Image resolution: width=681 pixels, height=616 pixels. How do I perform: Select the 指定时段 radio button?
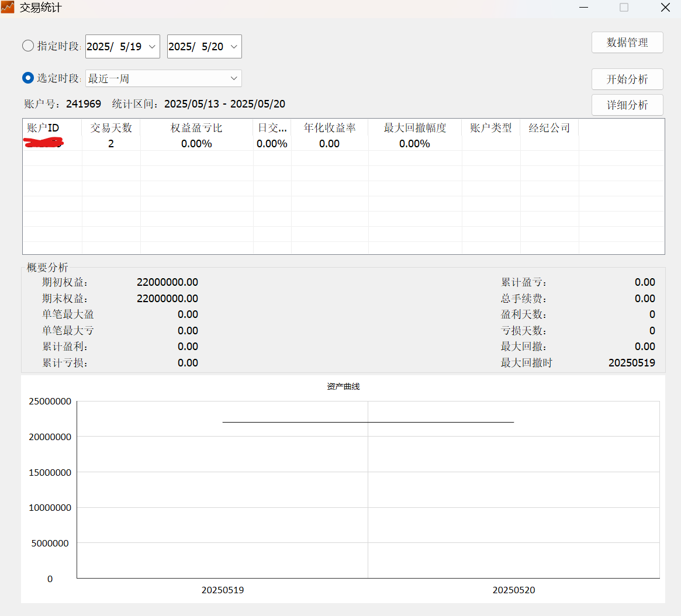(28, 46)
